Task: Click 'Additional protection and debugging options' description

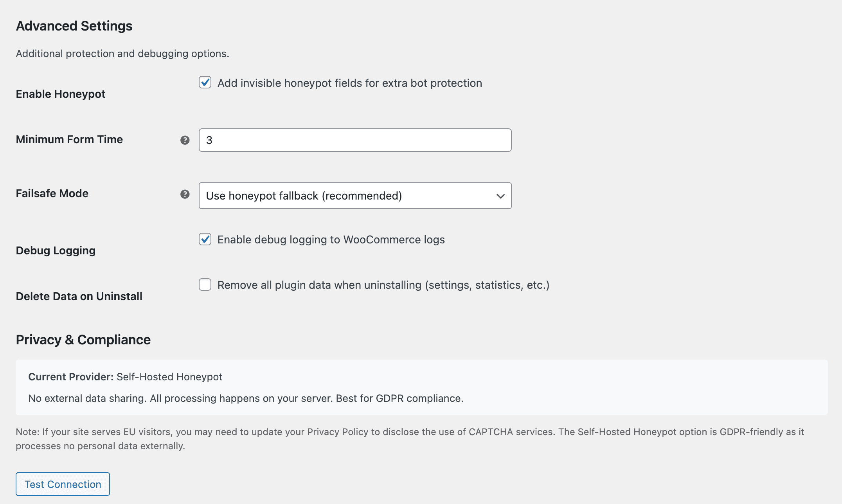Action: 122,54
